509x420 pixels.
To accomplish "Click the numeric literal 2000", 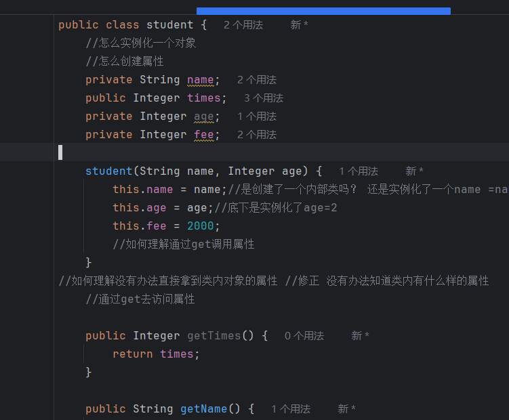I will pos(201,226).
